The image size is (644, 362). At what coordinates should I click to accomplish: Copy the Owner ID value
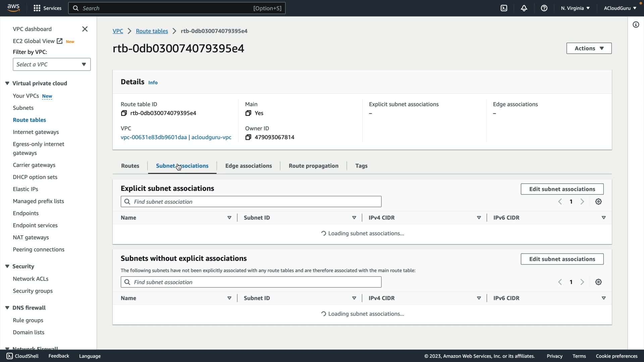click(x=248, y=137)
